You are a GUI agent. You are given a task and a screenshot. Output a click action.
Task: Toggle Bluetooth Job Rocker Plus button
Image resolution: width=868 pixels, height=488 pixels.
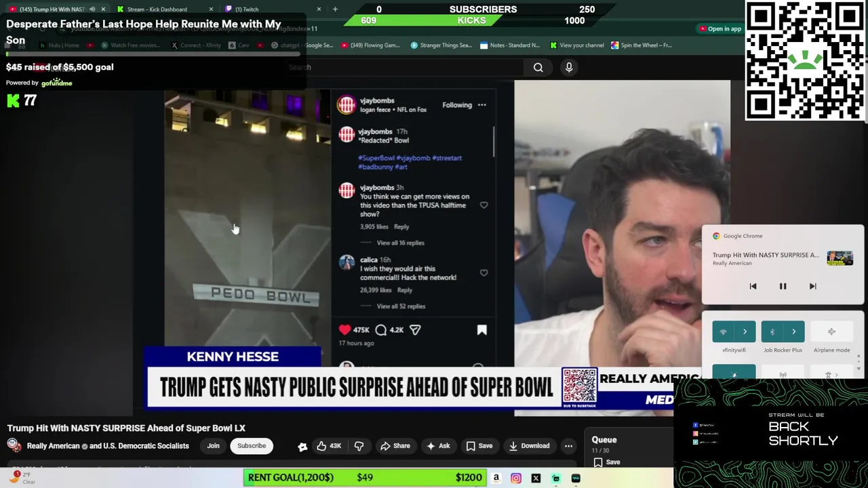(x=772, y=331)
